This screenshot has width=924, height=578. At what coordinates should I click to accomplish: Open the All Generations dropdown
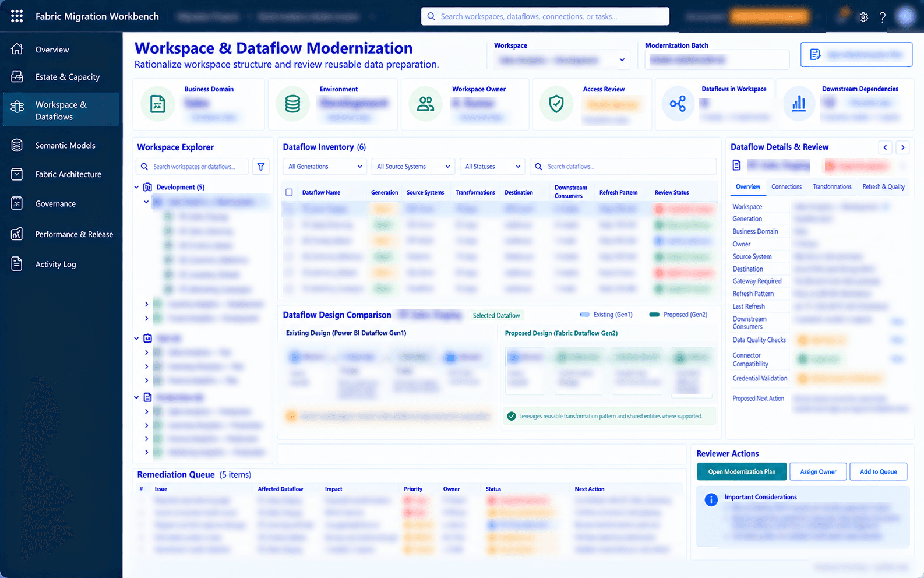pos(325,167)
